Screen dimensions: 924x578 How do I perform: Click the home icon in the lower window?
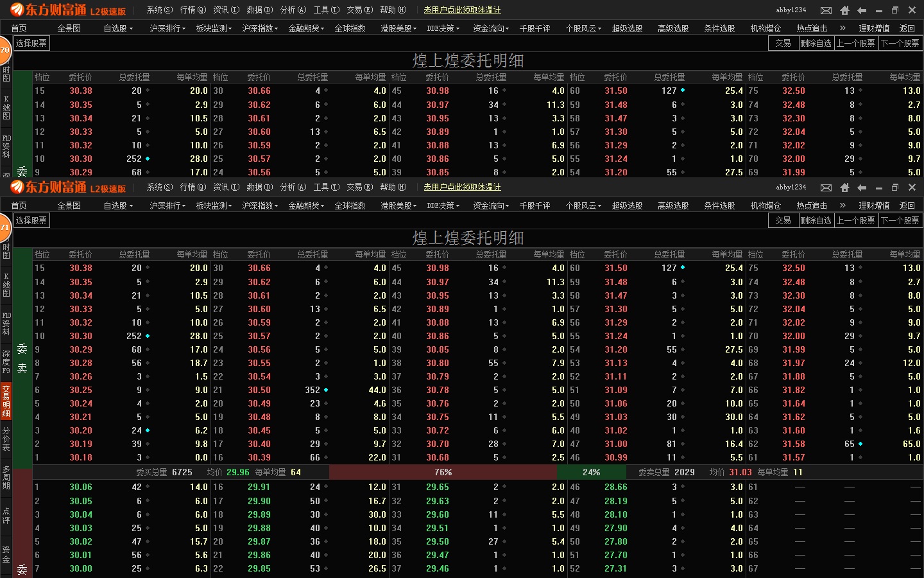(844, 188)
